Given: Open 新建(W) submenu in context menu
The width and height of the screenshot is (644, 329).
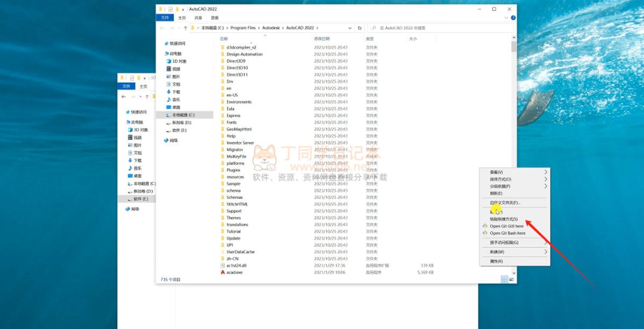Looking at the screenshot, I should tap(514, 252).
